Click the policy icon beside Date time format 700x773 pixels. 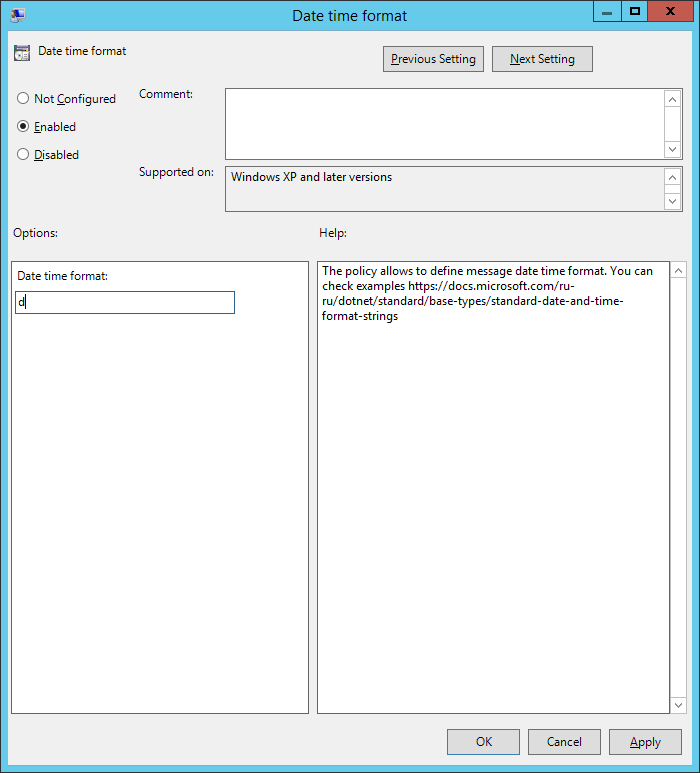(x=22, y=53)
